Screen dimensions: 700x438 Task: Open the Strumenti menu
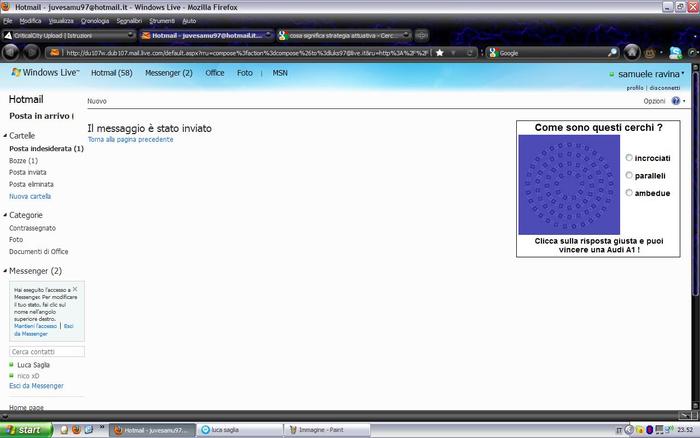point(162,21)
